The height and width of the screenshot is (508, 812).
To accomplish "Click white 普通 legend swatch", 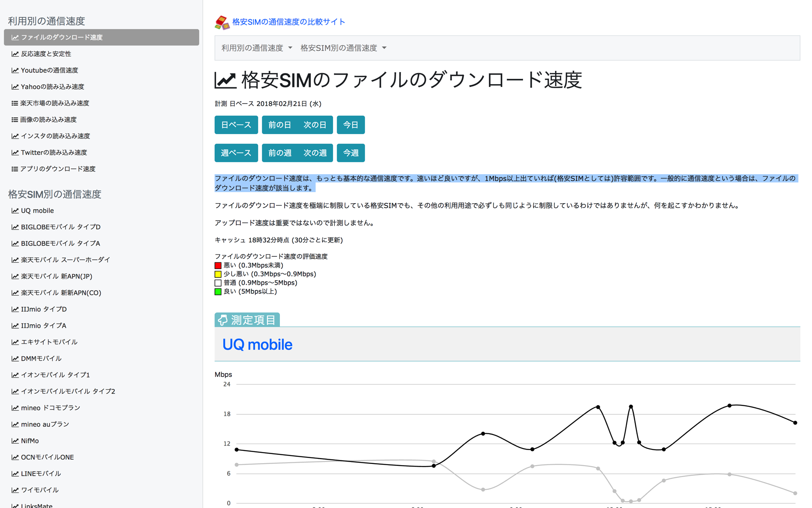I will (218, 283).
